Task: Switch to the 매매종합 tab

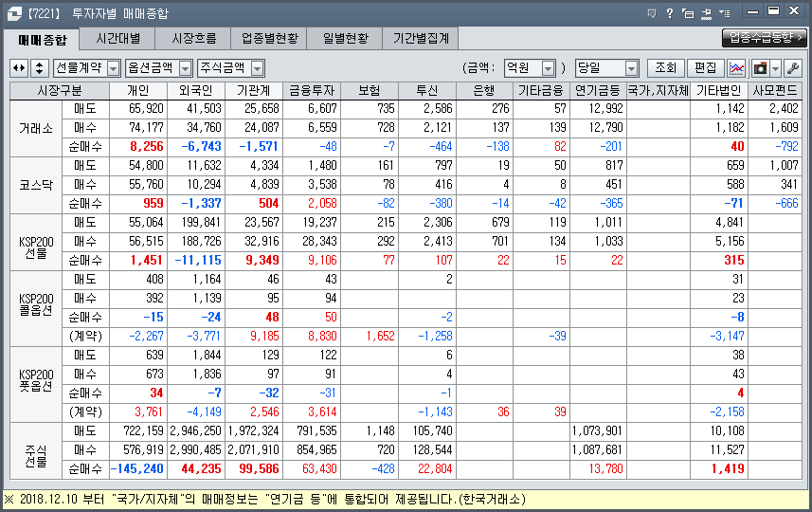Action: tap(43, 40)
